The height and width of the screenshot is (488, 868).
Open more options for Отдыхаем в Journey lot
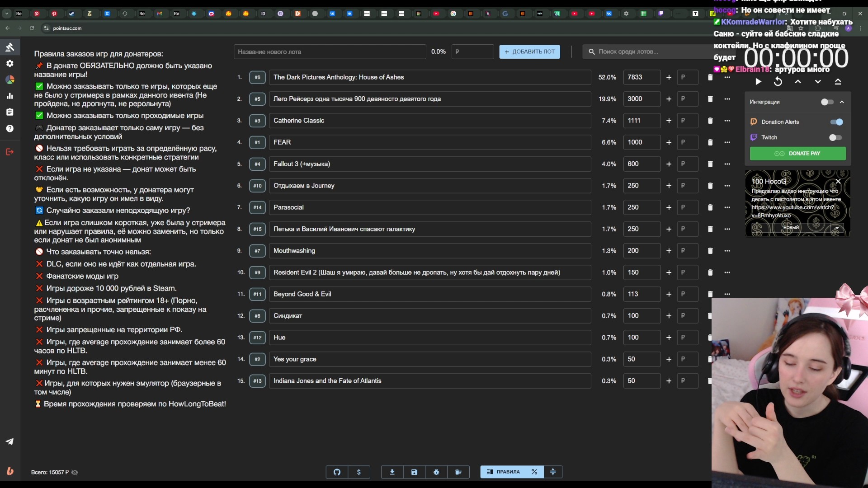coord(727,186)
